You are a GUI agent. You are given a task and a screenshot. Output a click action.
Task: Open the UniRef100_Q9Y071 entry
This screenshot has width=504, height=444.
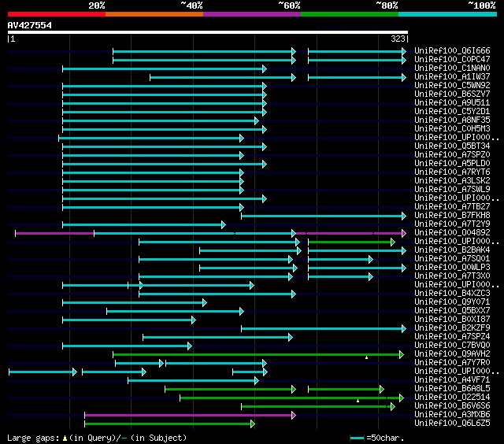coord(452,302)
